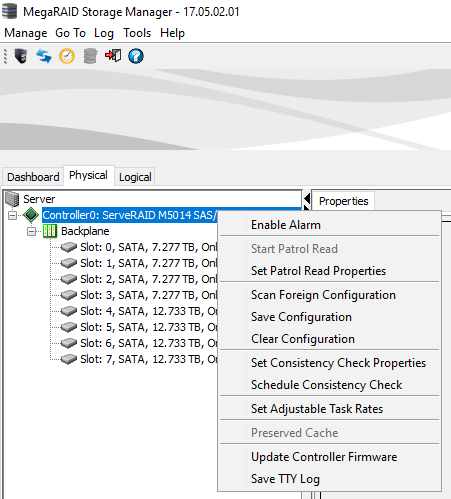This screenshot has height=499, width=451.
Task: Click the green Controller0 chip icon
Action: click(31, 215)
